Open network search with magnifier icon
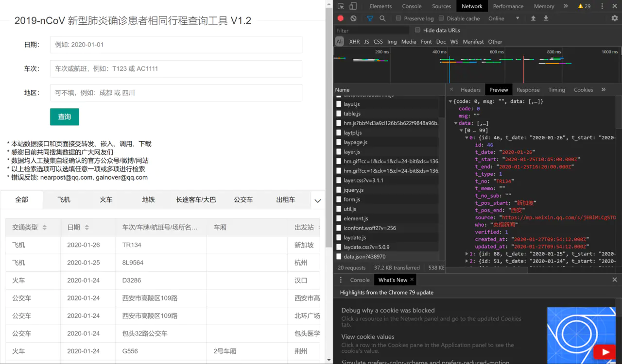The image size is (622, 364). pyautogui.click(x=382, y=18)
